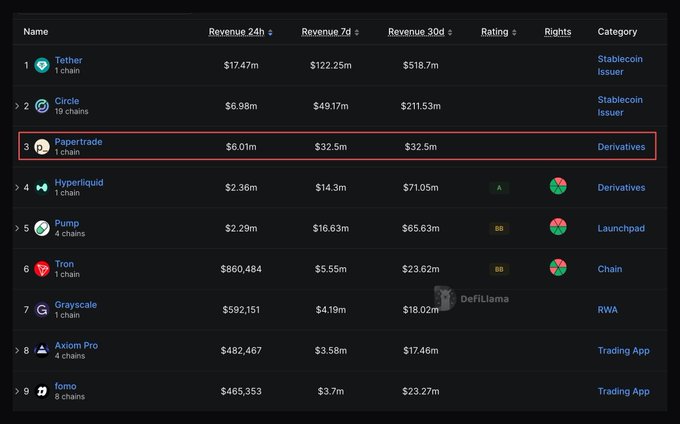Click the Rating column header
Viewport: 680px width, 424px height.
494,32
